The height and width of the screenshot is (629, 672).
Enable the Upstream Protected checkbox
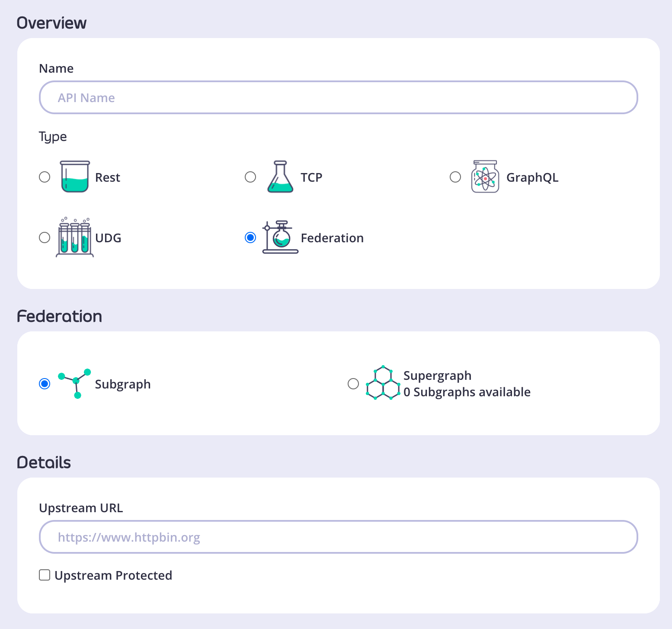click(x=45, y=575)
